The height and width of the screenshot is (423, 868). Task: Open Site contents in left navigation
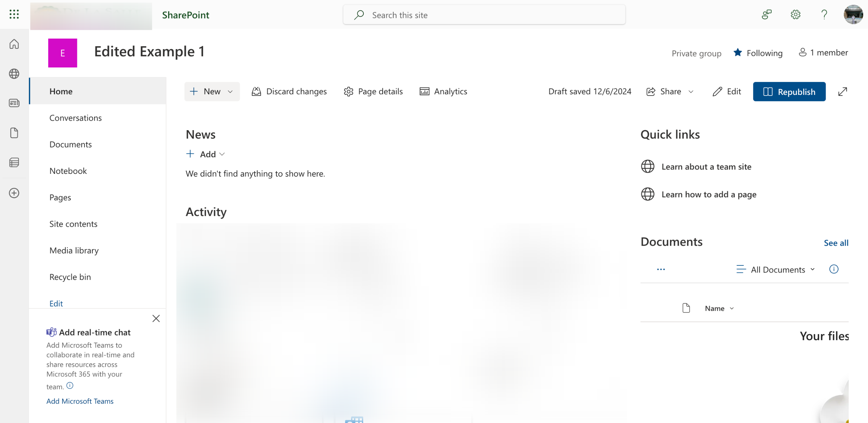click(73, 224)
